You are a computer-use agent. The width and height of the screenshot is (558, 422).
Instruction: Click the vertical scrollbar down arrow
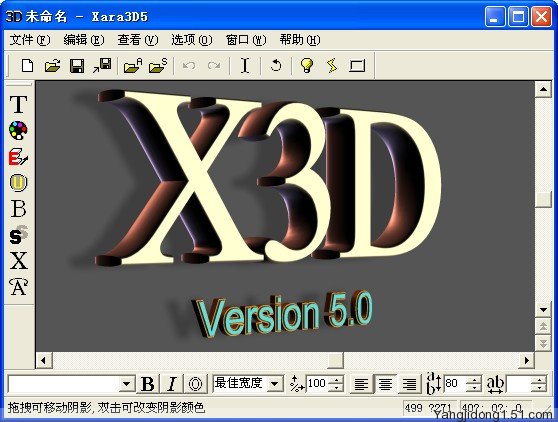(543, 310)
